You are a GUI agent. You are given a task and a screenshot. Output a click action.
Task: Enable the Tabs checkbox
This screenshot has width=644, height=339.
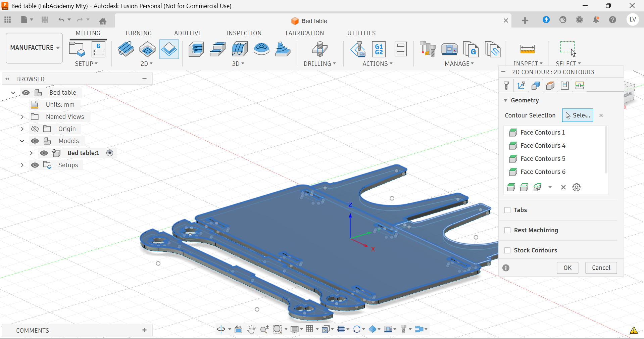coord(507,210)
